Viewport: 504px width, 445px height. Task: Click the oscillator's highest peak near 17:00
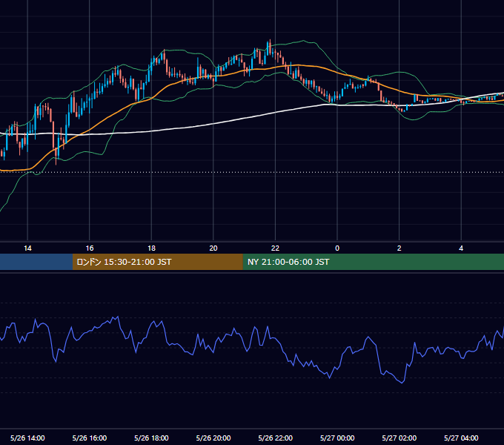(118, 317)
